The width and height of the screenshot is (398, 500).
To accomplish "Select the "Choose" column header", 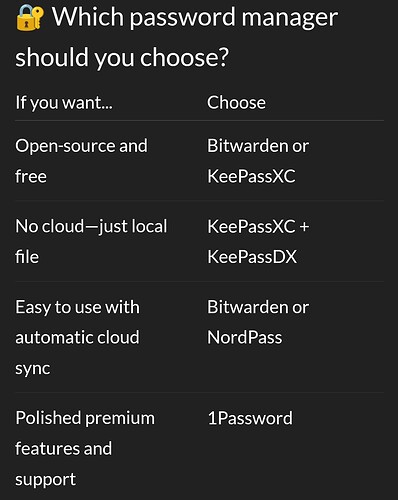I will 236,103.
